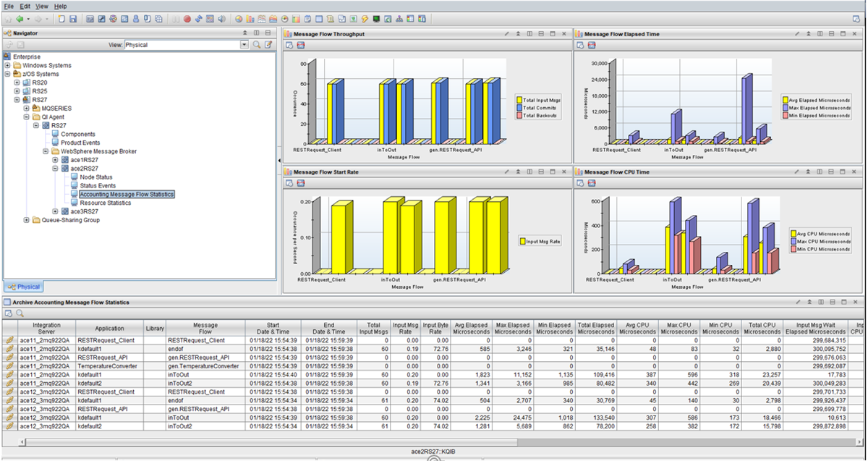
Task: Expand the Windows Systems tree node
Action: point(7,65)
